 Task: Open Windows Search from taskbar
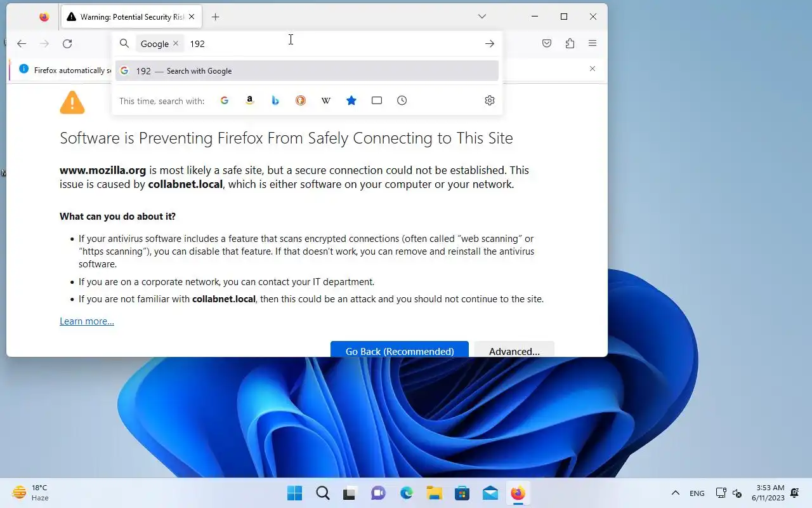323,493
